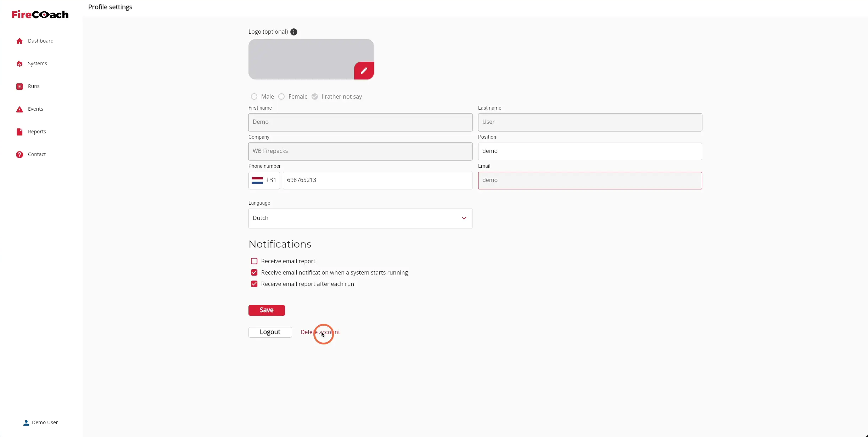
Task: Select the Female radio option
Action: [281, 96]
